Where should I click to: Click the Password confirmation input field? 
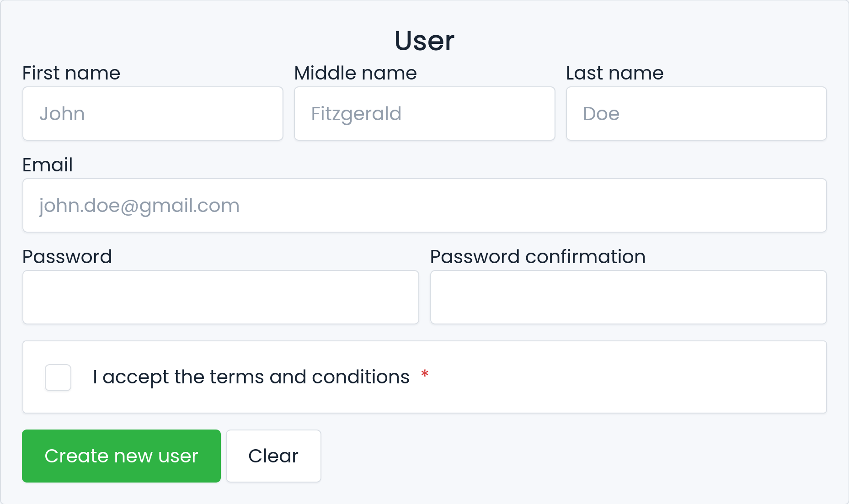pos(628,297)
